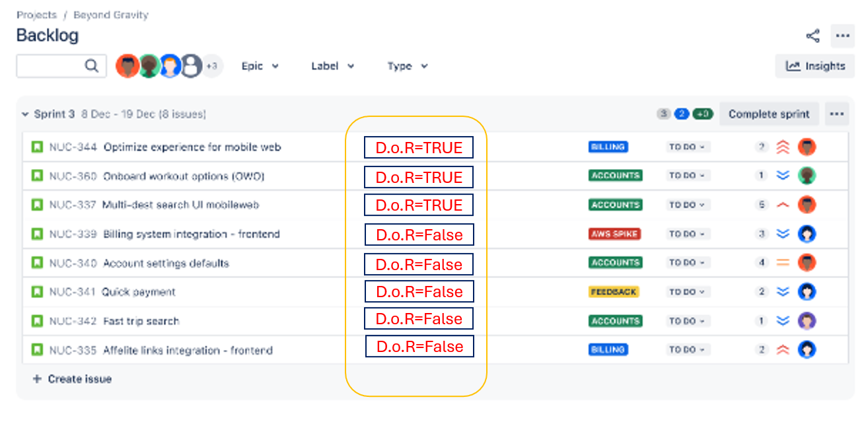Image resolution: width=868 pixels, height=422 pixels.
Task: Click the priority icon on NUC-337
Action: (783, 205)
